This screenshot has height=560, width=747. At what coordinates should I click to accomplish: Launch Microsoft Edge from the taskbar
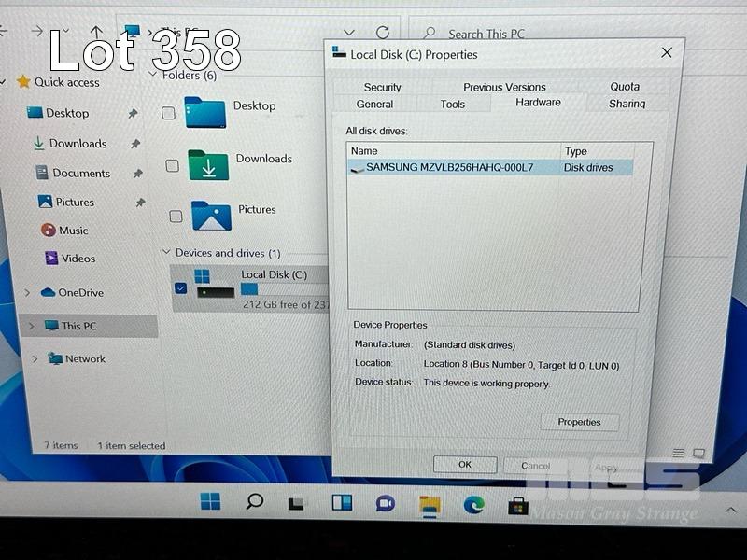(474, 505)
